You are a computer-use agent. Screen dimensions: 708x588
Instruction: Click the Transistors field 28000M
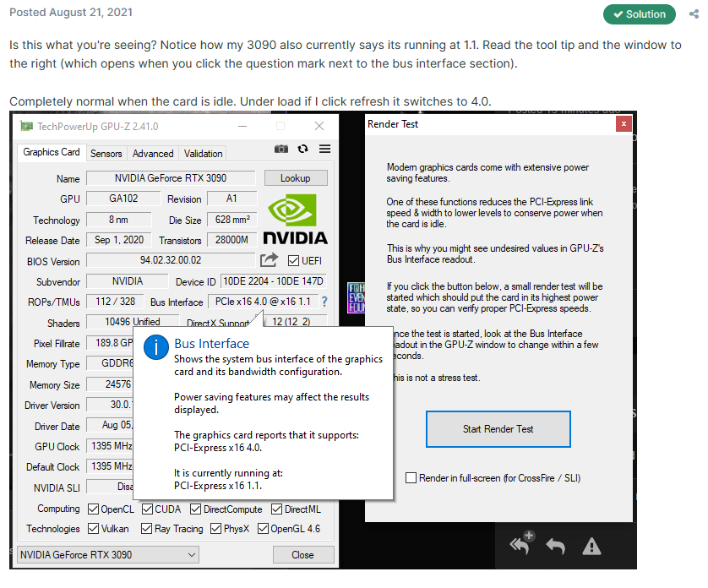pos(232,240)
